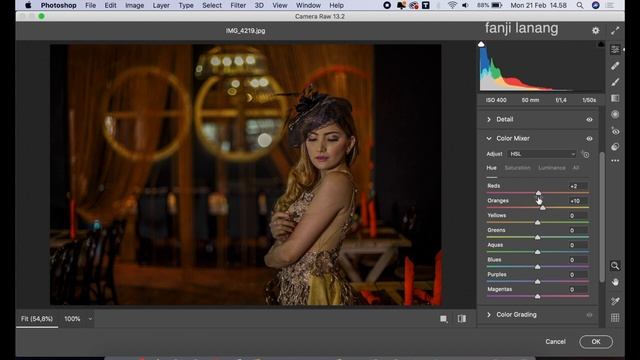Open the more image settings ellipsis
This screenshot has height=360, width=640.
[615, 161]
